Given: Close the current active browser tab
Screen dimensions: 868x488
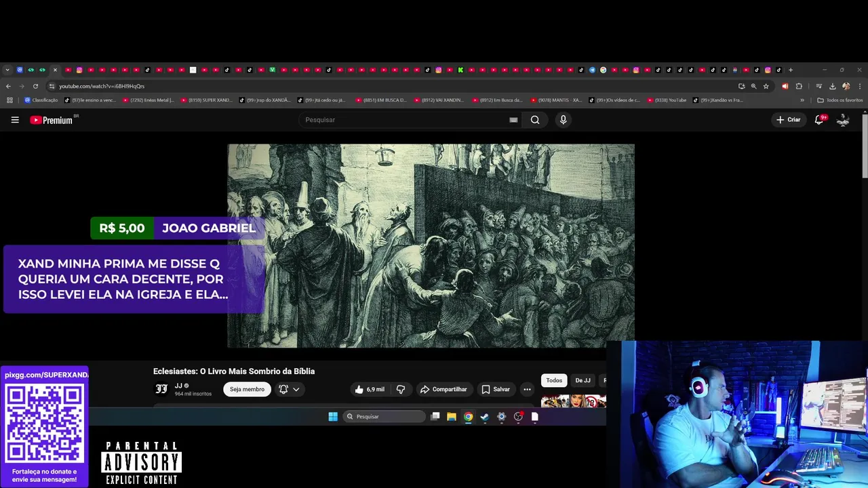Looking at the screenshot, I should coord(55,70).
